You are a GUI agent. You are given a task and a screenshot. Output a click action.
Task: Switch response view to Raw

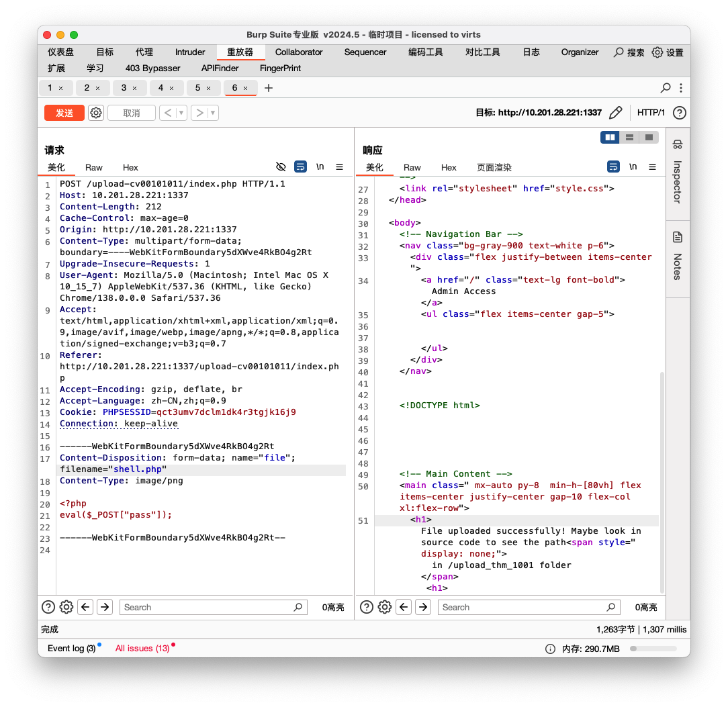(412, 168)
